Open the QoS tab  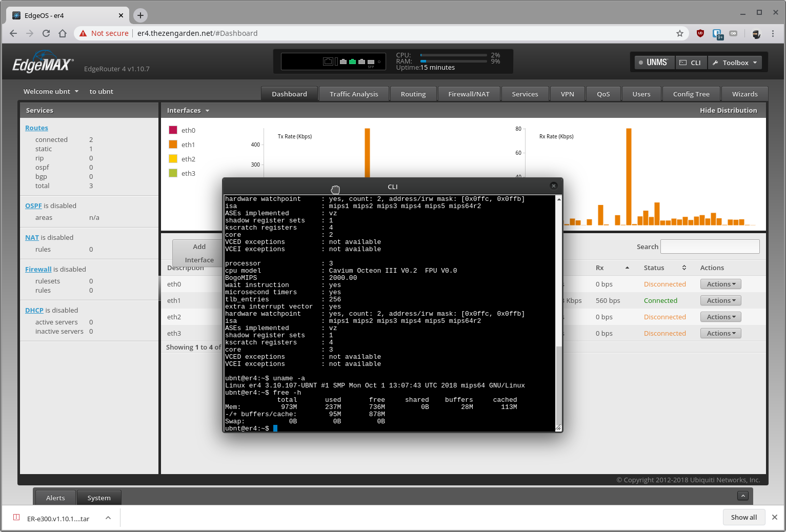[x=603, y=94]
